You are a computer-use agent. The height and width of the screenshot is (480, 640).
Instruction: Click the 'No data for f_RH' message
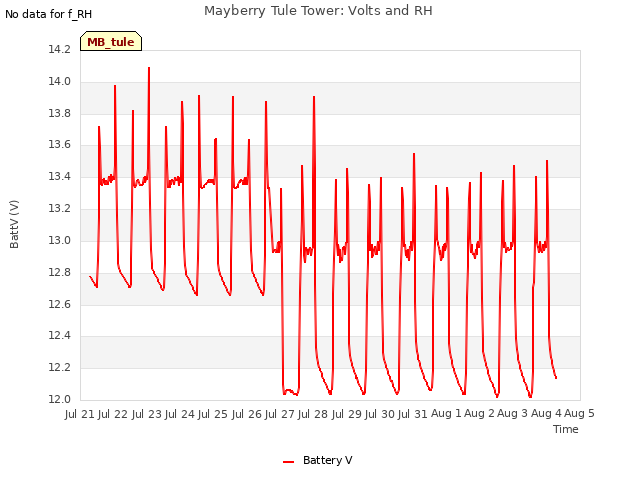coord(49,14)
